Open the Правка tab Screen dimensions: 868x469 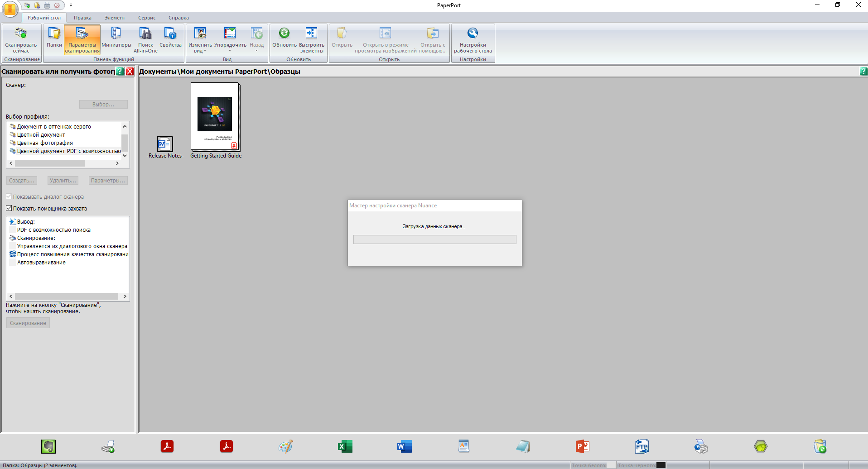click(82, 18)
